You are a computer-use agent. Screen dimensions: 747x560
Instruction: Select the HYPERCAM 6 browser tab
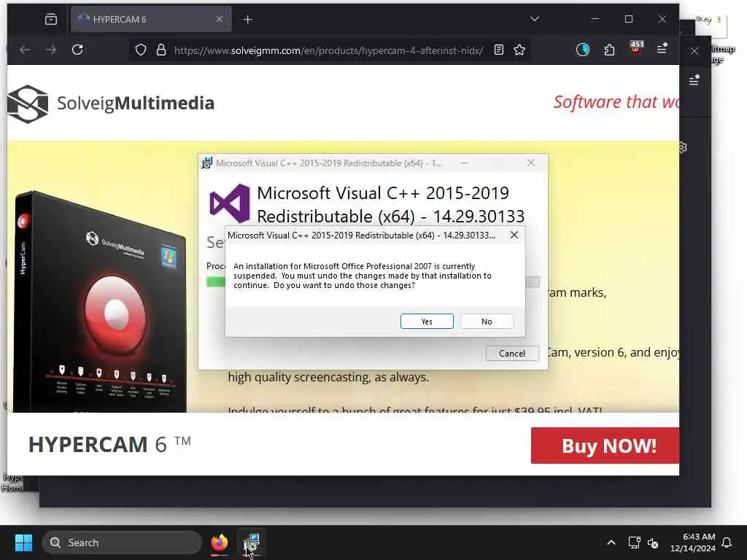(x=151, y=19)
